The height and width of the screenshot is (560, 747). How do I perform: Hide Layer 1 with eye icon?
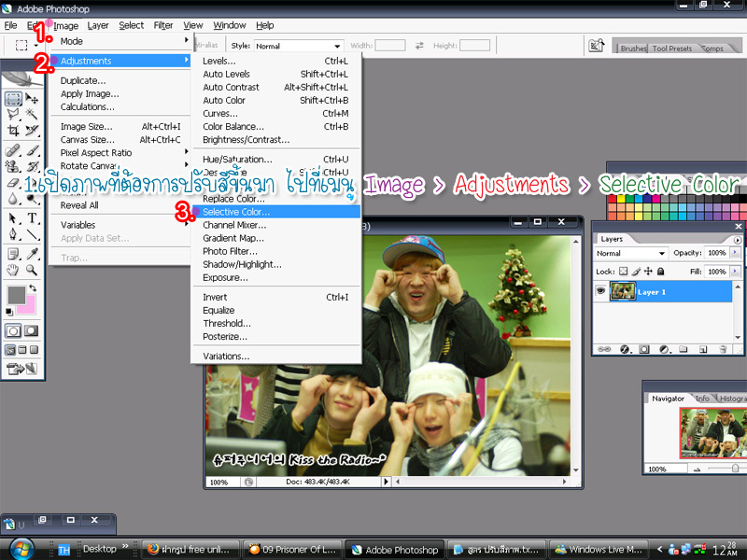600,290
